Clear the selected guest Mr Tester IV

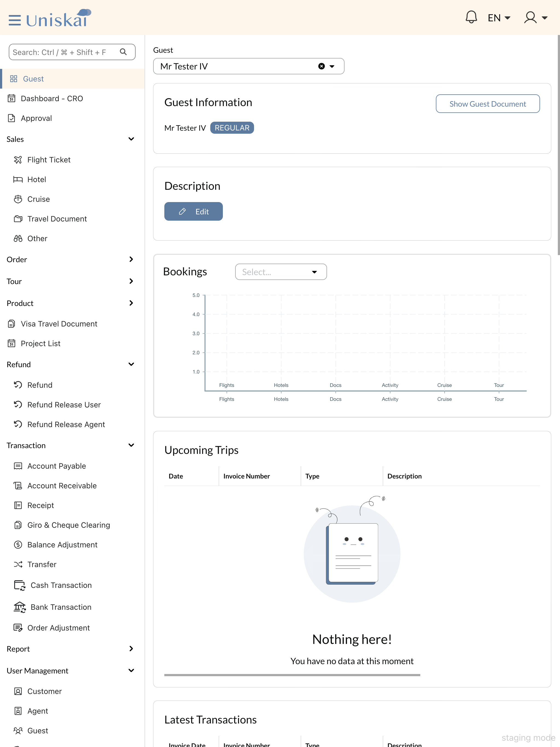(x=321, y=66)
